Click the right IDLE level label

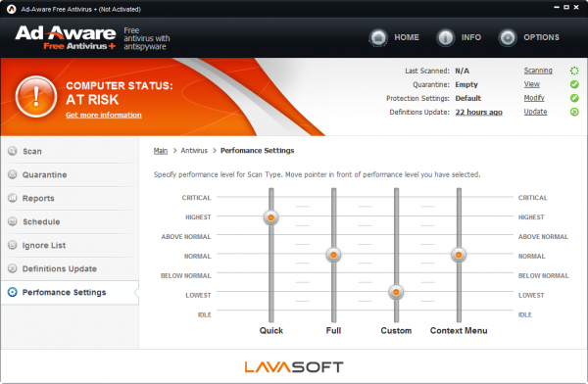click(x=525, y=314)
